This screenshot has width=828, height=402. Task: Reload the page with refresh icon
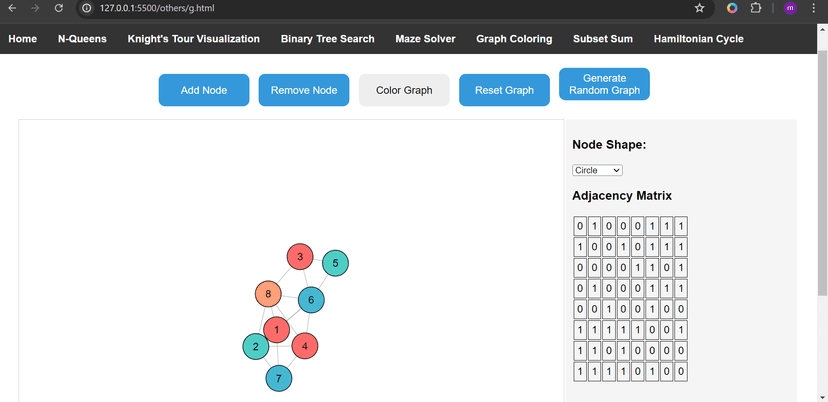(x=59, y=8)
